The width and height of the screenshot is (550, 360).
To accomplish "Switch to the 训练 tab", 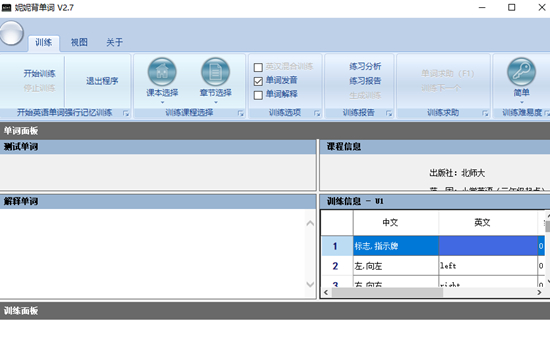I will click(44, 42).
